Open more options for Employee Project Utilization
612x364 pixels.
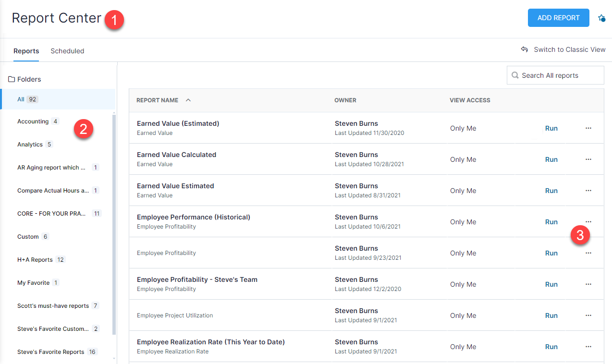point(588,315)
